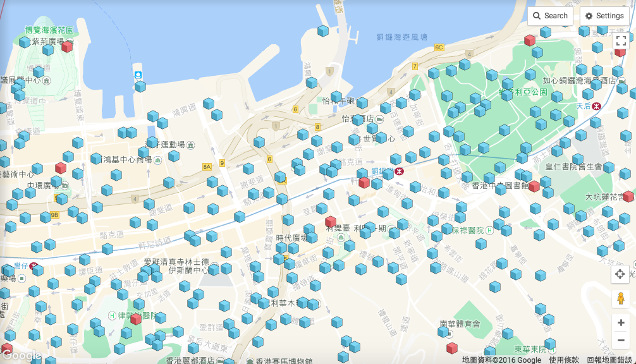This screenshot has height=364, width=636.
Task: Open the 使用條款 terms link
Action: coord(563,360)
